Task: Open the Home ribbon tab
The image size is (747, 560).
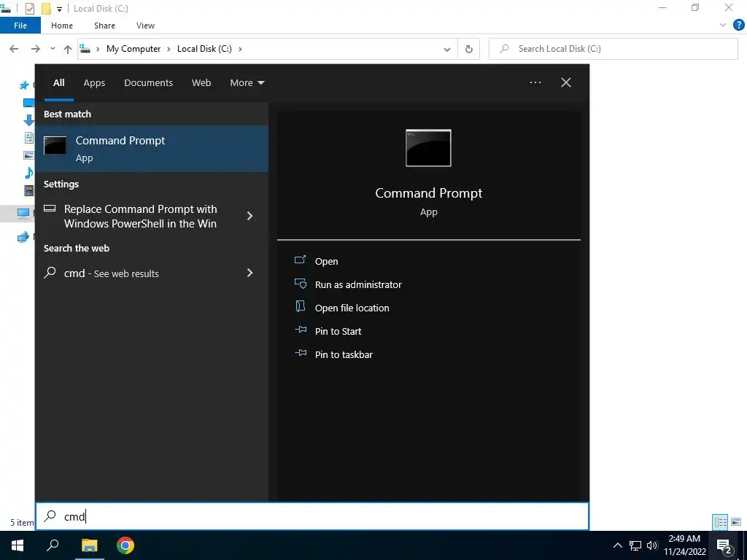Action: [62, 26]
